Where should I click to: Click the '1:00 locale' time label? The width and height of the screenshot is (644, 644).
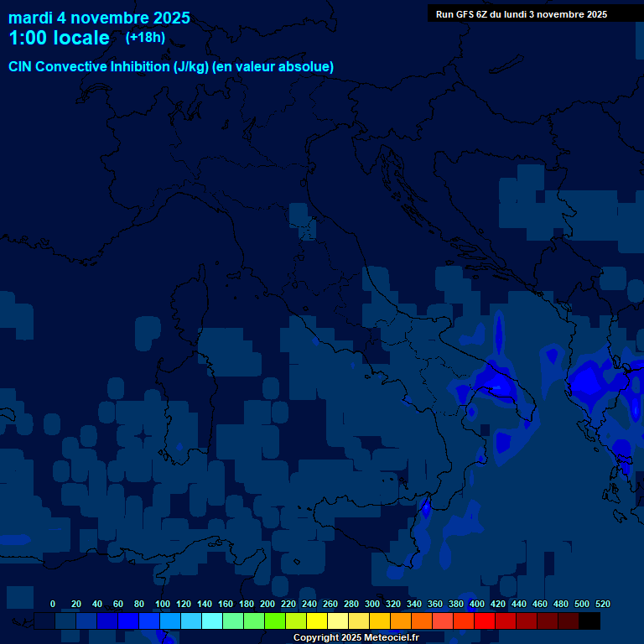pyautogui.click(x=59, y=38)
